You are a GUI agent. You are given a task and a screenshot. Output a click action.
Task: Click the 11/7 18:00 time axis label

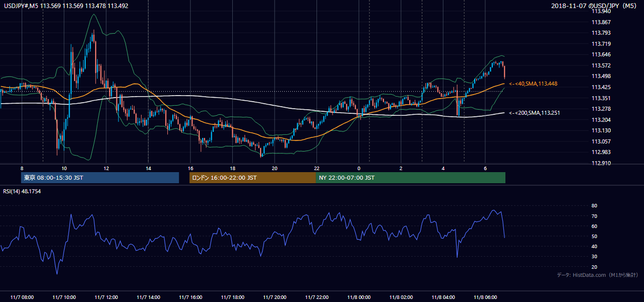click(232, 297)
